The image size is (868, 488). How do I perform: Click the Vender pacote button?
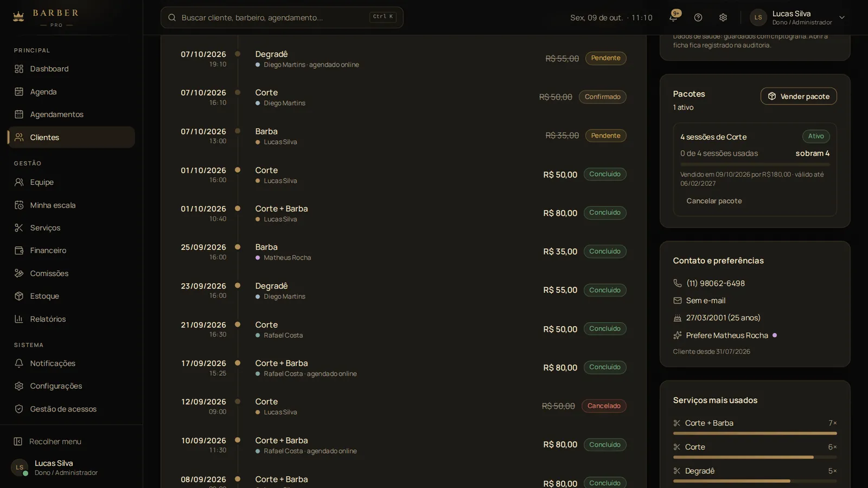[x=799, y=96]
